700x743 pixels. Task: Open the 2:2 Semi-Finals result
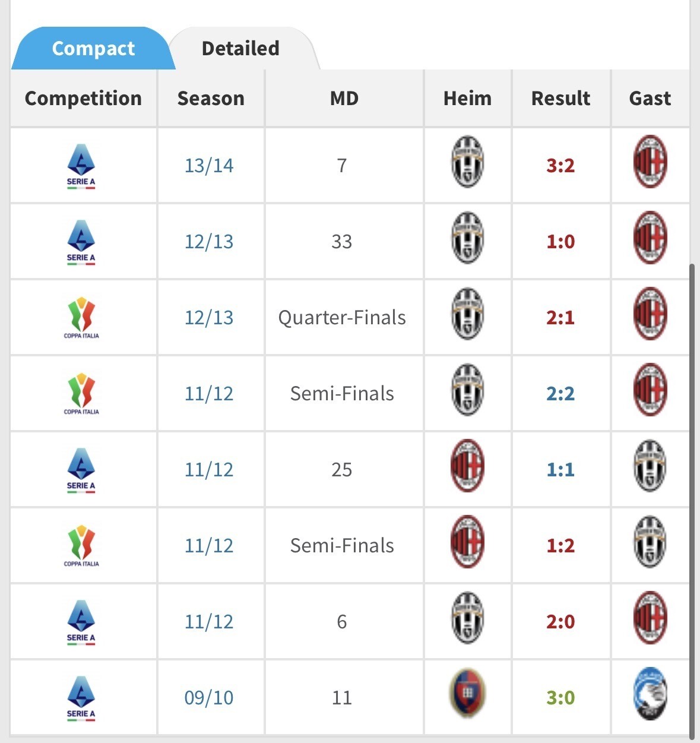[560, 393]
